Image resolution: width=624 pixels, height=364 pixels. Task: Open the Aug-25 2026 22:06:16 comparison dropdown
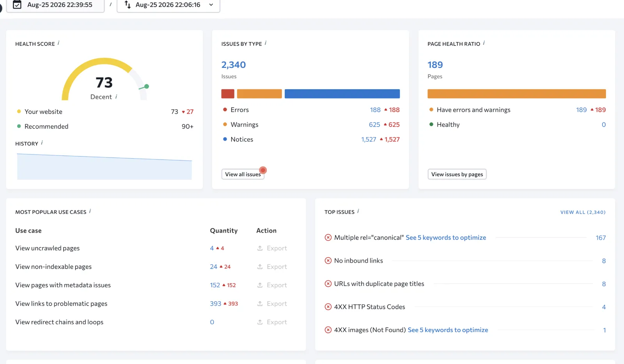(x=168, y=5)
